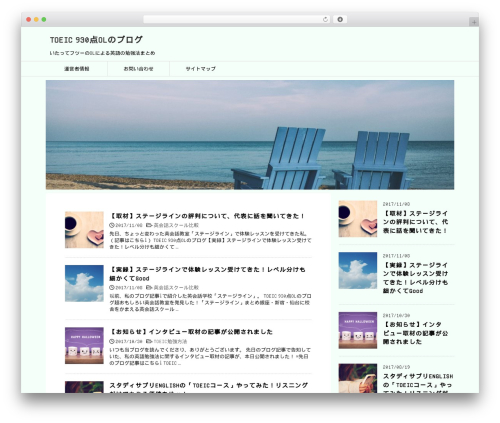Open the 【実録】ステージライン main article title
Screen dimensions: 500x423
pos(207,274)
